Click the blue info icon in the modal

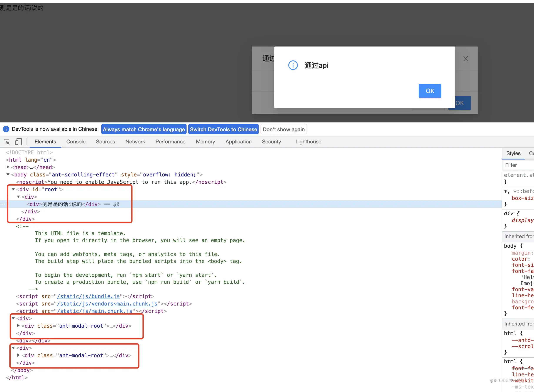coord(293,65)
